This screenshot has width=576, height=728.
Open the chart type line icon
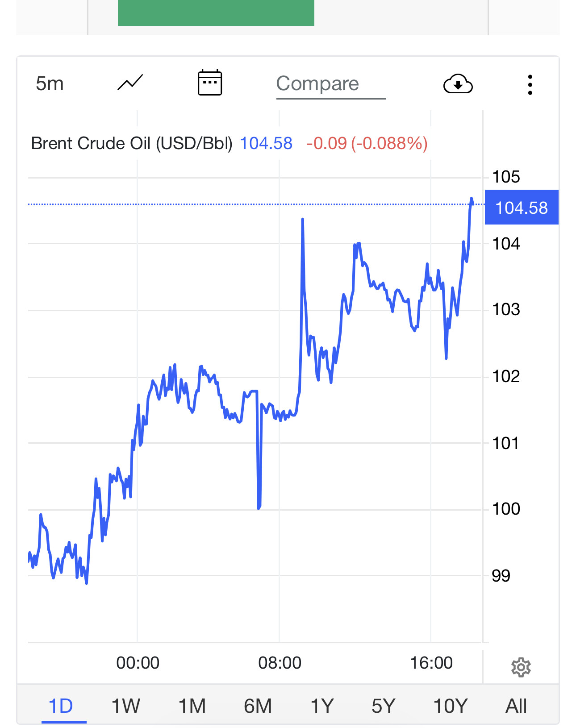coord(130,83)
